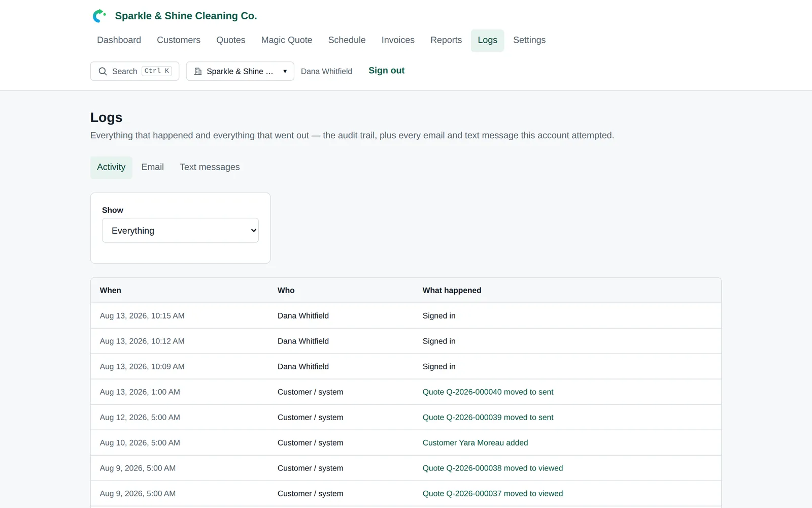Click the Aug 13, 2026, 10:09 AM timestamp
This screenshot has width=812, height=508.
pos(142,366)
